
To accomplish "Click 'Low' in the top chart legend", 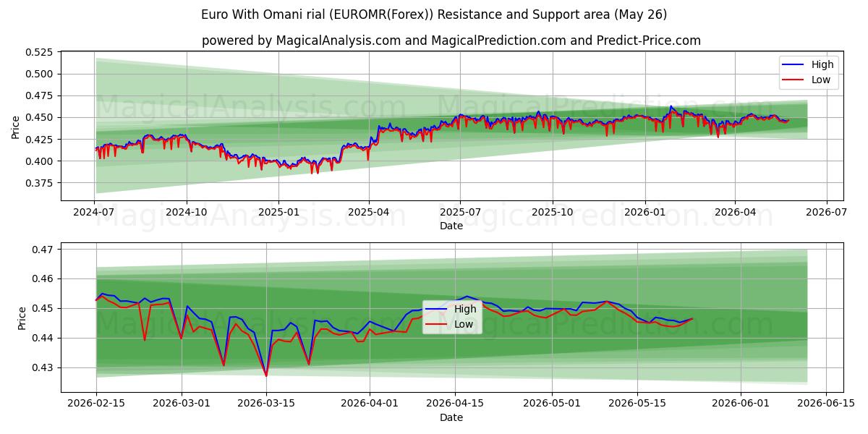I will 821,80.
